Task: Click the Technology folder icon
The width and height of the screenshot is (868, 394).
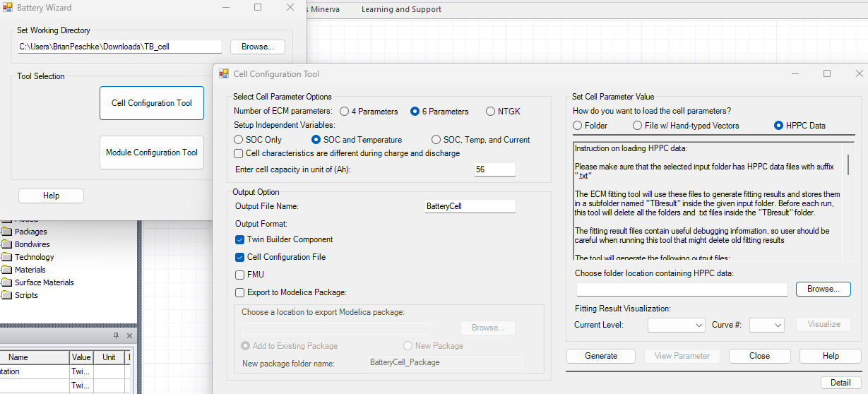Action: 7,257
